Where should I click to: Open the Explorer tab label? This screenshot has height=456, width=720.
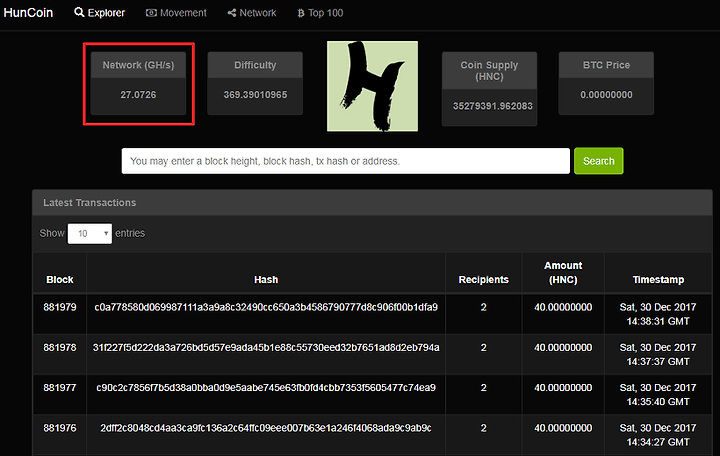click(106, 13)
